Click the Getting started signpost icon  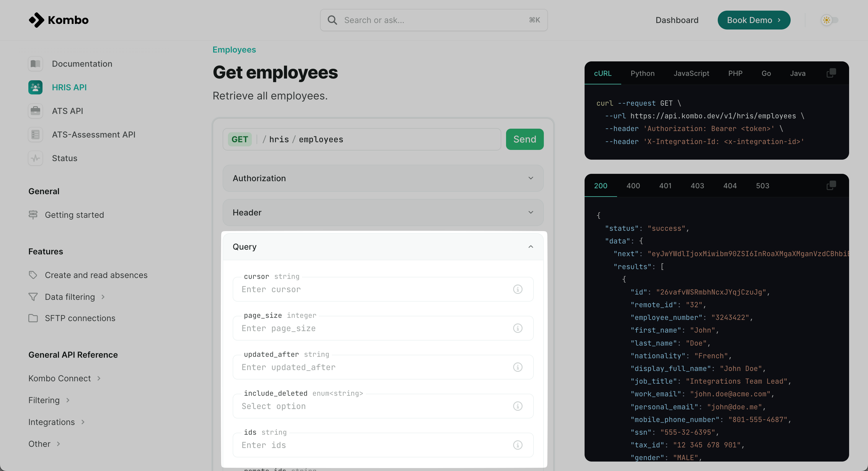(x=33, y=215)
